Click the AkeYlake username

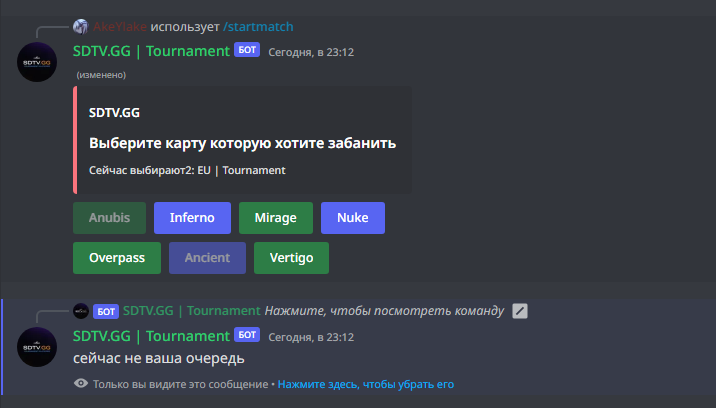tap(120, 27)
